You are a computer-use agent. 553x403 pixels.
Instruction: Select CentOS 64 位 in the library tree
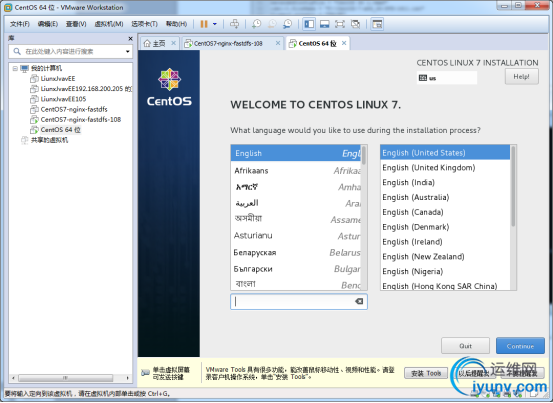coord(60,130)
